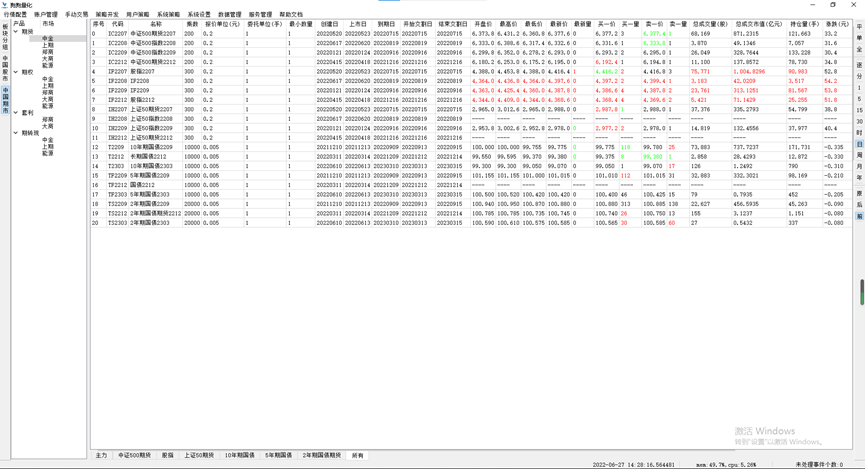
Task: Select the 30 minute period button
Action: click(859, 121)
